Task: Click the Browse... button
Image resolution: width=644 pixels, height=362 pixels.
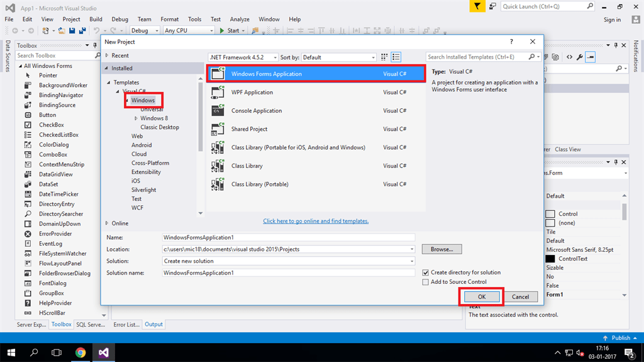Action: tap(442, 249)
